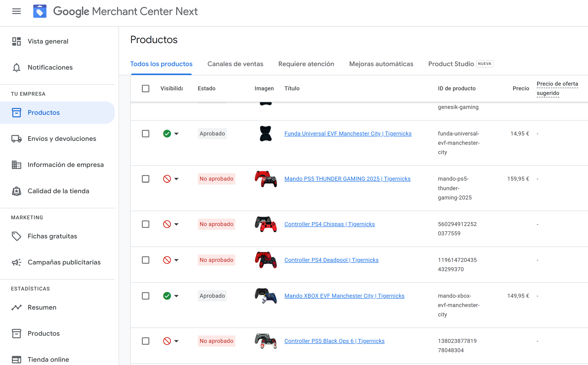Click the Controller PS5 Black Ops thumbnail
Screen dimensions: 588x365
[x=266, y=341]
